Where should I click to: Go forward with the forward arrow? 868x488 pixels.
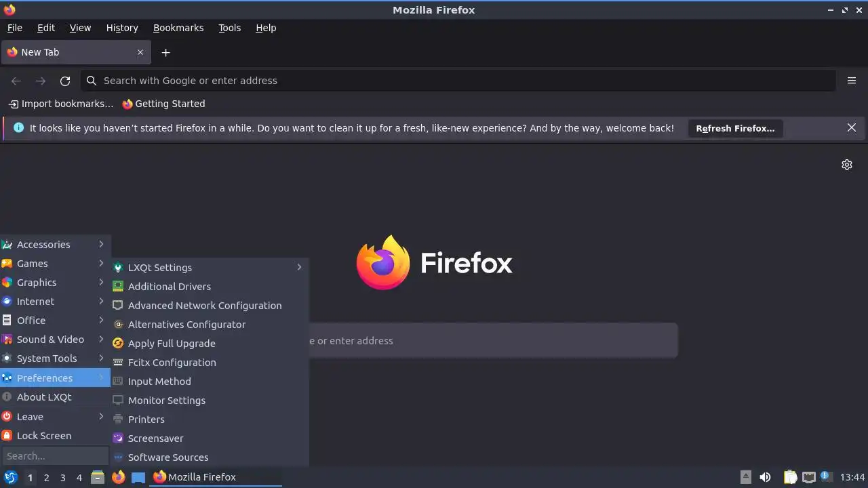tap(41, 81)
